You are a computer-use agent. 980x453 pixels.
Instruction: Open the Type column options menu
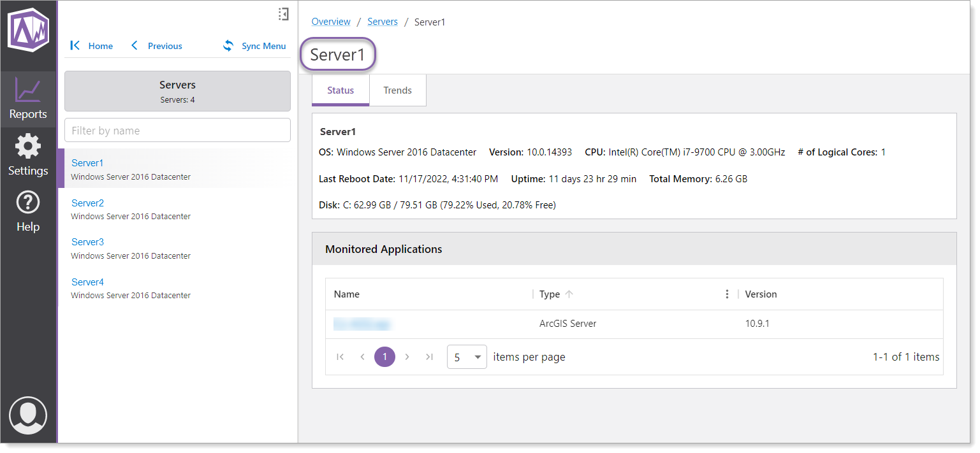point(727,294)
